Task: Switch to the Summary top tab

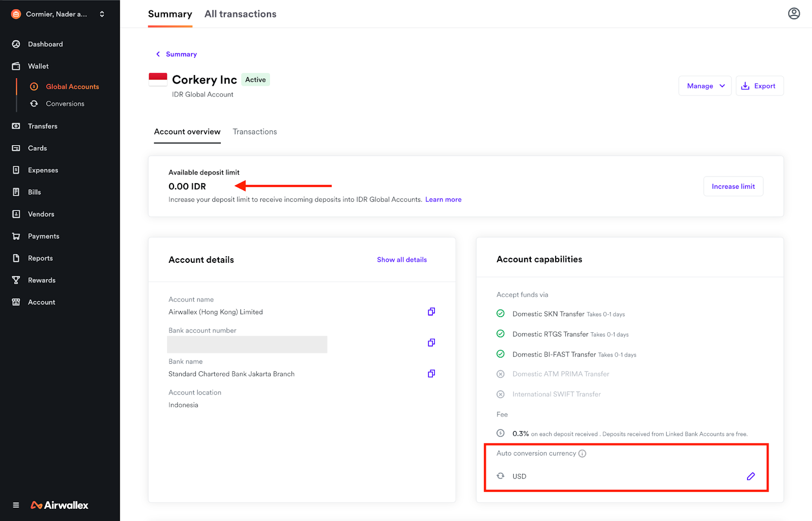Action: point(170,14)
